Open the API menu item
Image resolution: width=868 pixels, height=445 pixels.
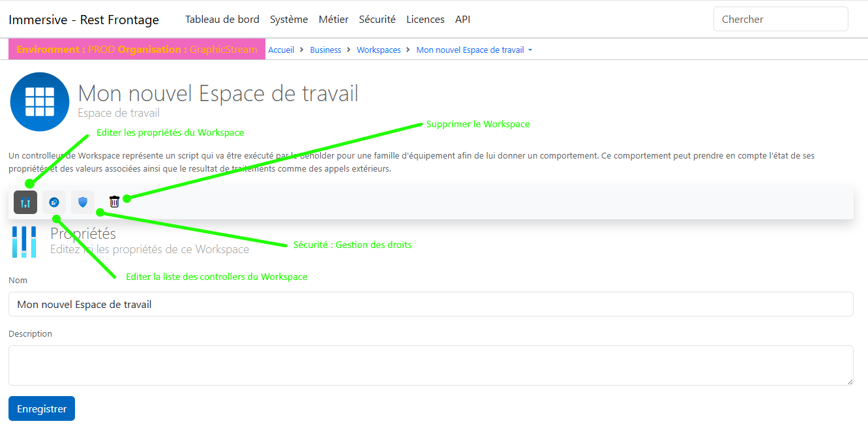pos(462,20)
